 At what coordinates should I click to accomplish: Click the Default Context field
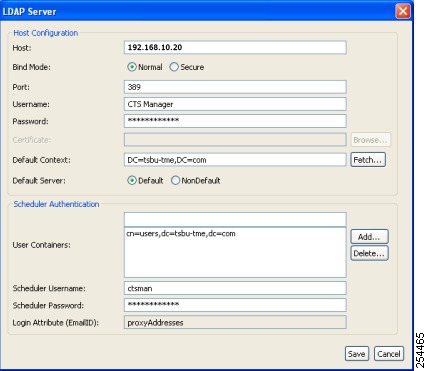235,160
